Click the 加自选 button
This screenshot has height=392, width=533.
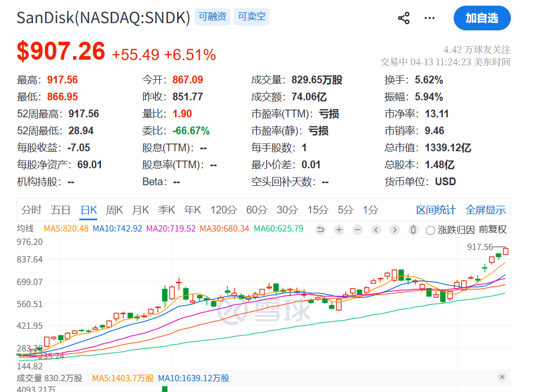coord(482,19)
